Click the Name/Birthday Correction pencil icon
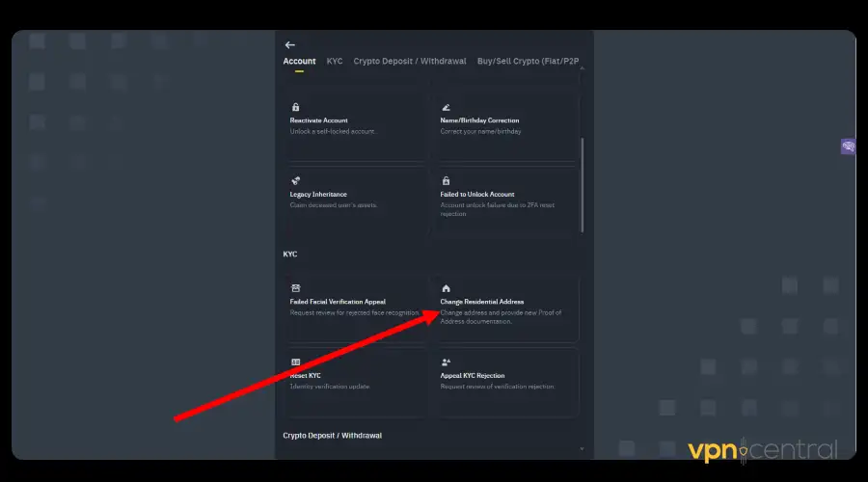Image resolution: width=868 pixels, height=482 pixels. pyautogui.click(x=446, y=107)
